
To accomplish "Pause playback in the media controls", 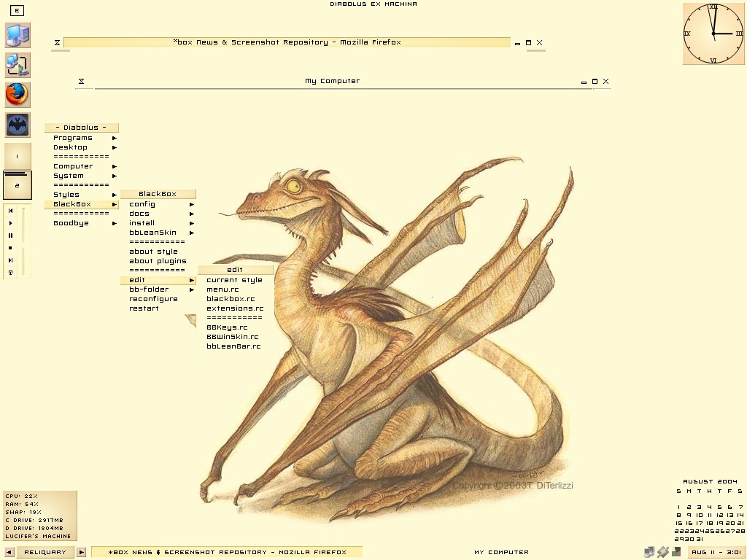I will (10, 236).
